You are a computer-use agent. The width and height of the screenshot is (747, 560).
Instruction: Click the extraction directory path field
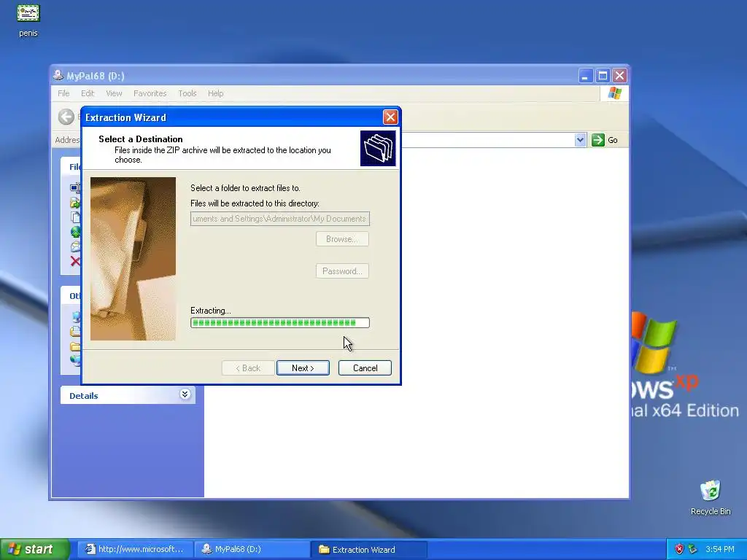[280, 219]
